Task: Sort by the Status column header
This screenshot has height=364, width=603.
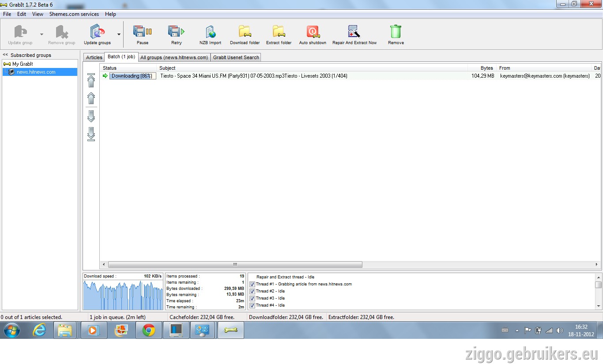Action: click(x=128, y=68)
